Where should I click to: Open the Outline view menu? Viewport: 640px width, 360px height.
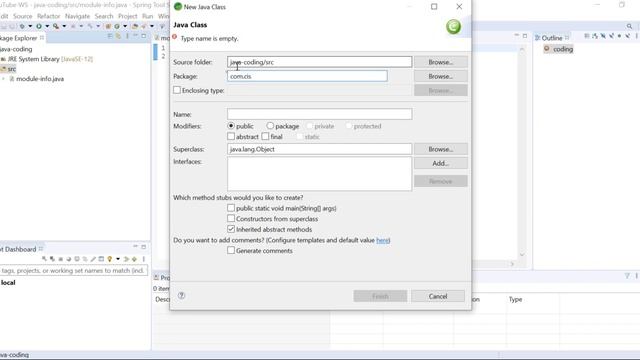point(636,36)
